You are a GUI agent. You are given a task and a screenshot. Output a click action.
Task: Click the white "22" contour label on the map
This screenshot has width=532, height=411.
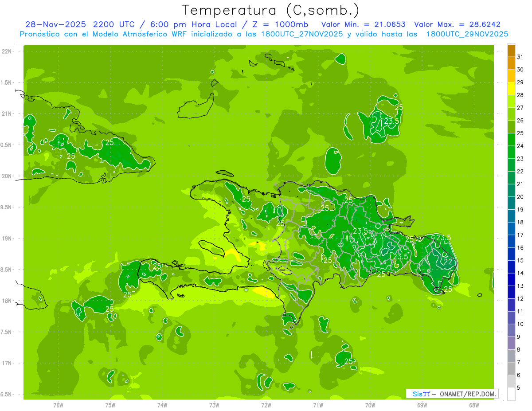448,262
